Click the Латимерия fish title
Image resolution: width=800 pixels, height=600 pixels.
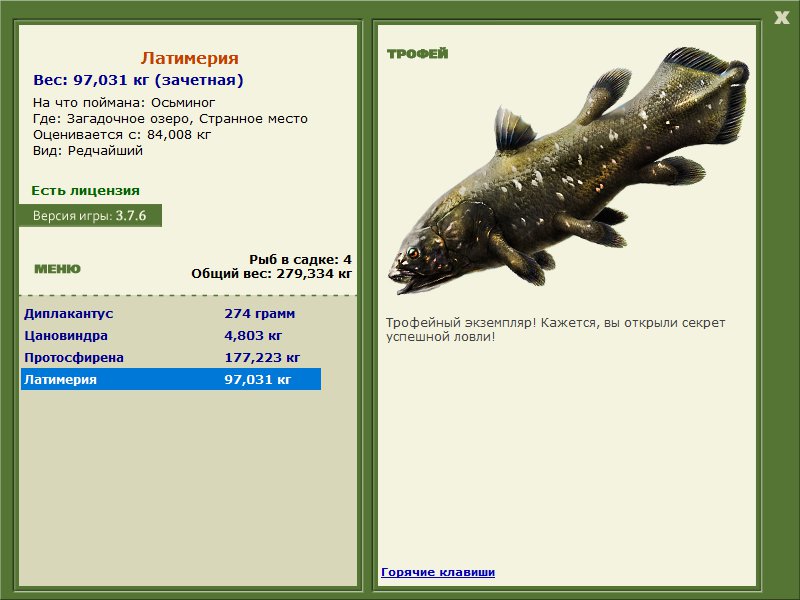point(190,58)
